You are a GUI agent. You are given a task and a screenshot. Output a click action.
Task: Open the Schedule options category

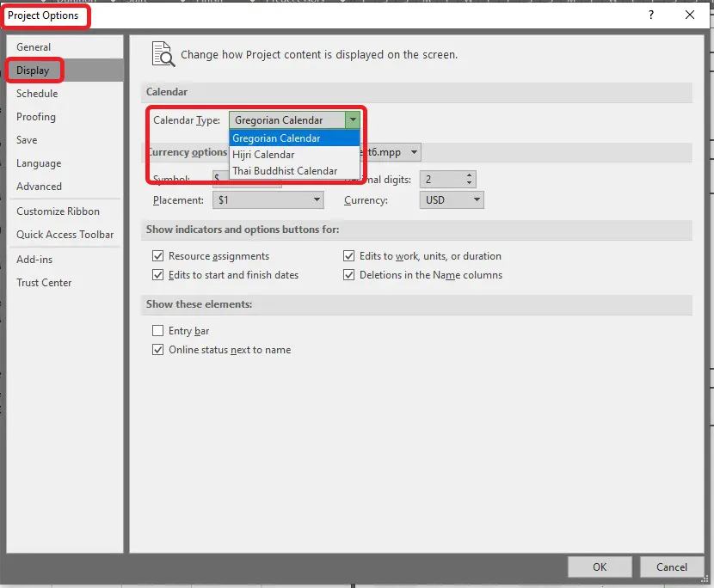37,94
